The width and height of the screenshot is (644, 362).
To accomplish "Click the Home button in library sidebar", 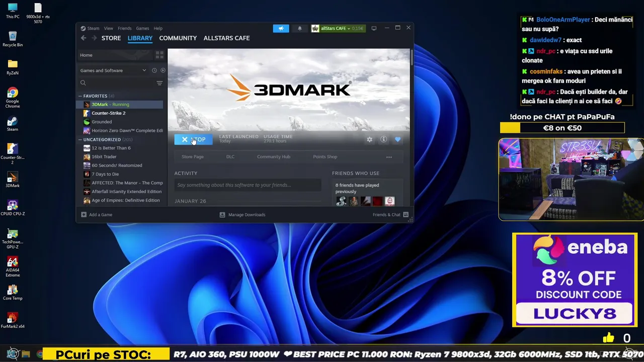I will point(115,55).
